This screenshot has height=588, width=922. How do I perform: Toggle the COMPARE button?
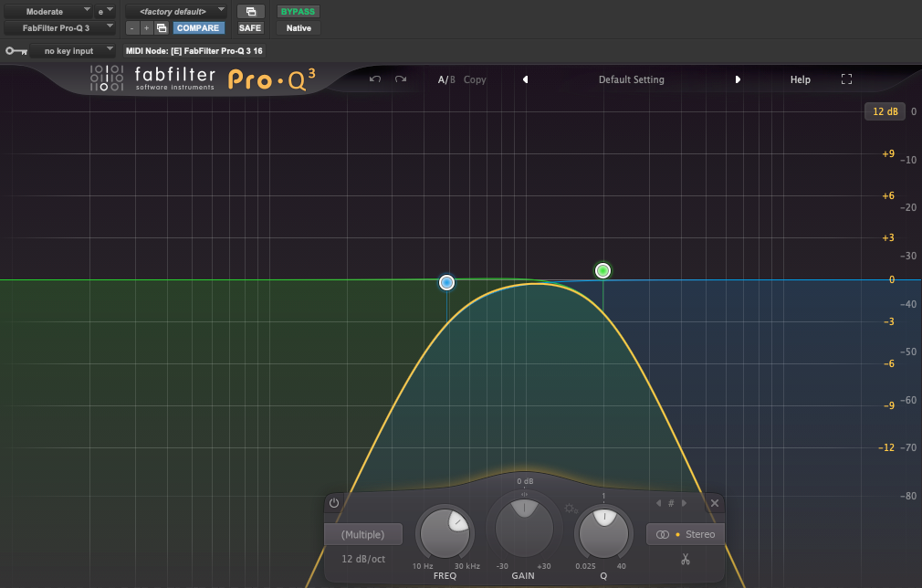tap(198, 28)
